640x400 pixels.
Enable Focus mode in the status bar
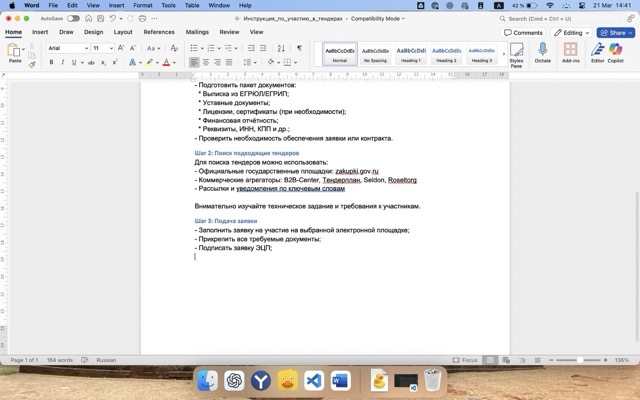click(x=465, y=360)
